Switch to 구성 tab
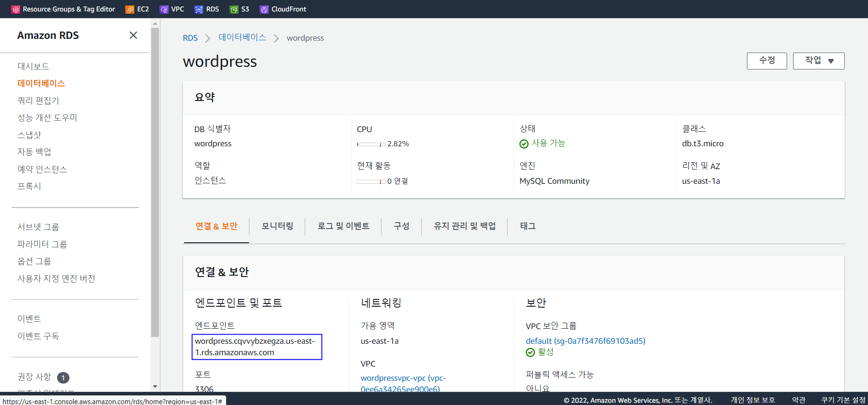This screenshot has height=405, width=868. point(402,226)
